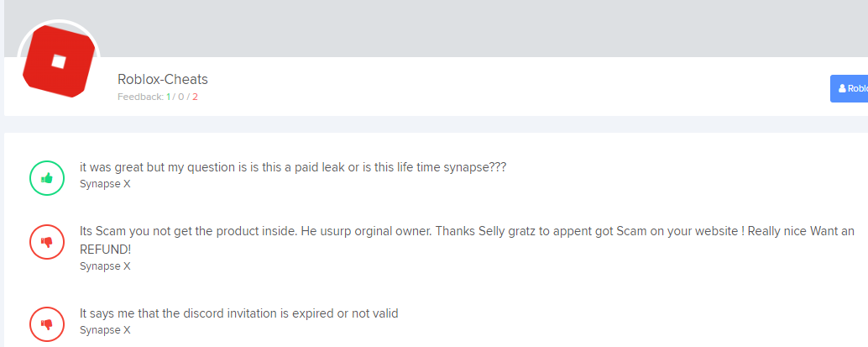Click the user icon in the blue button
868x347 pixels.
[x=842, y=88]
